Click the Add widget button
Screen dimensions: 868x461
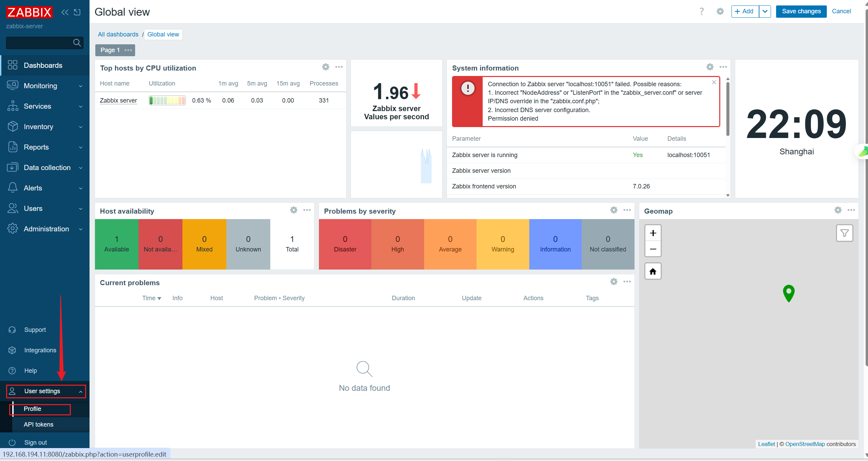click(x=745, y=11)
